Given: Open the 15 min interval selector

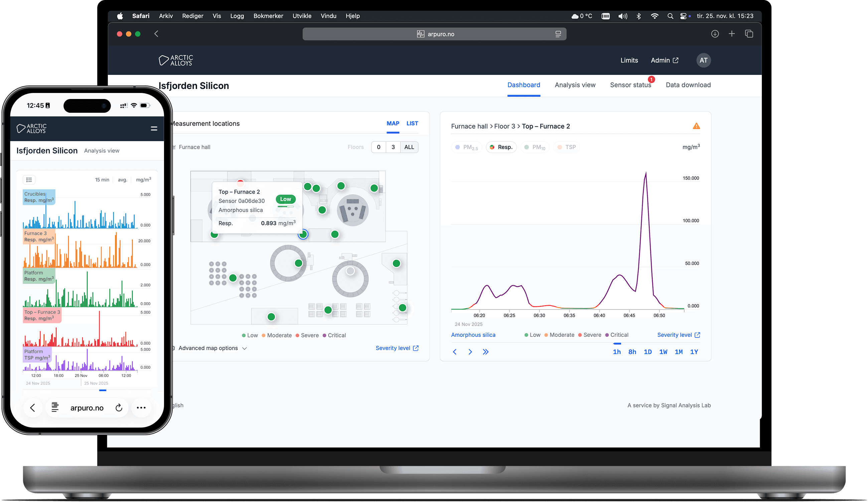Looking at the screenshot, I should (x=102, y=180).
